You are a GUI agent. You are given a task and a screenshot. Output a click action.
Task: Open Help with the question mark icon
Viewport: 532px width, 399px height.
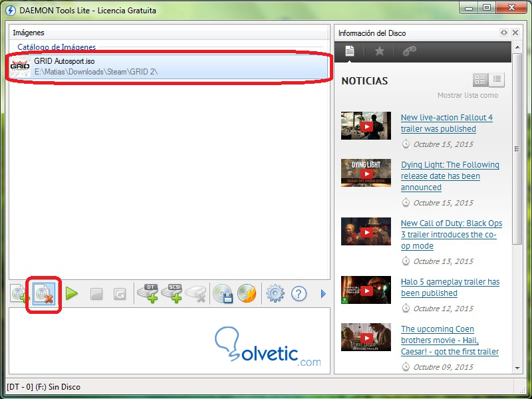(299, 293)
